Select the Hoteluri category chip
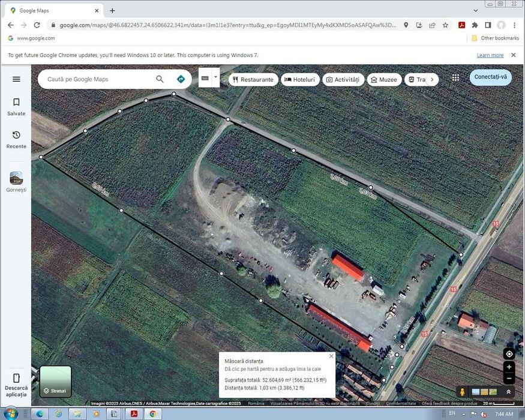525x420 pixels. click(x=300, y=80)
